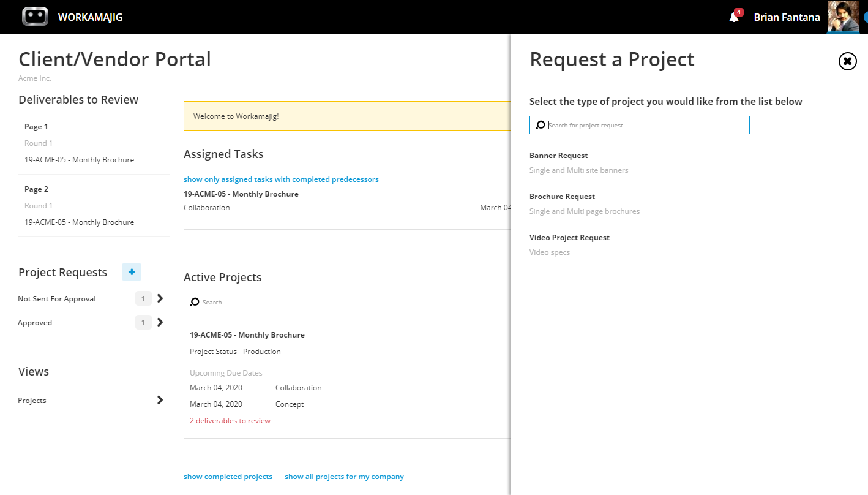Click show only assigned tasks with completed predecessors

(281, 179)
